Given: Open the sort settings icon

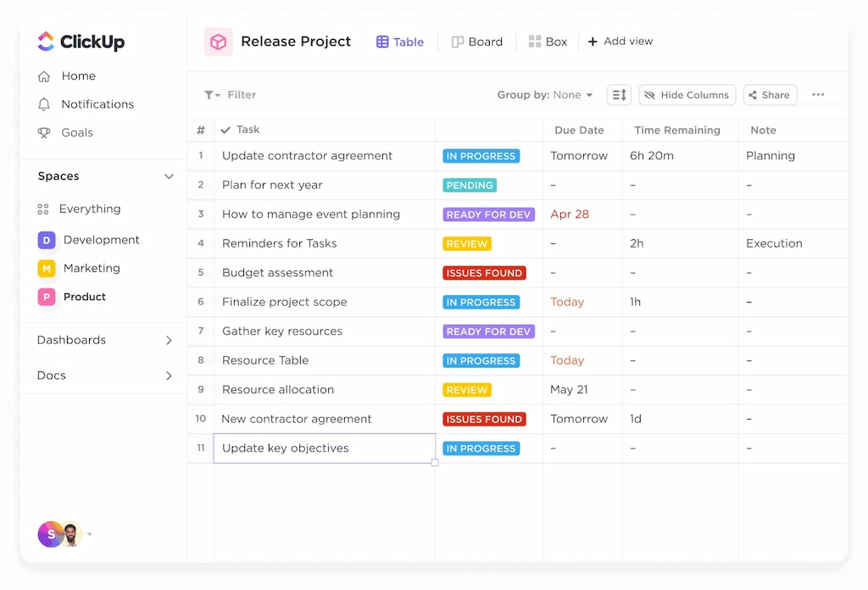Looking at the screenshot, I should (619, 94).
